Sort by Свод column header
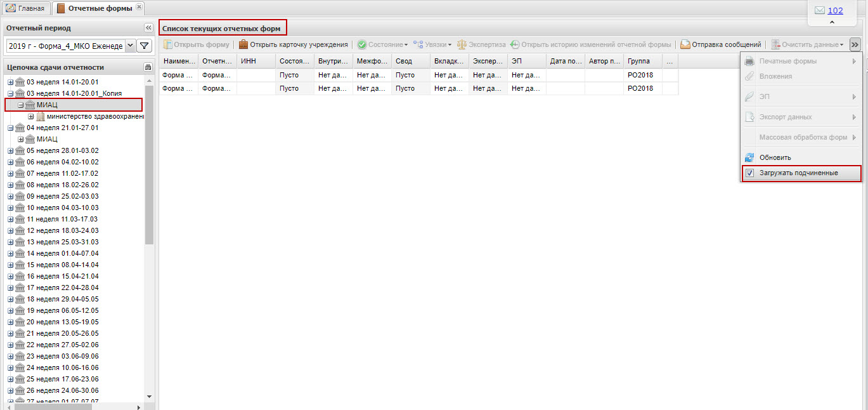 pos(411,61)
